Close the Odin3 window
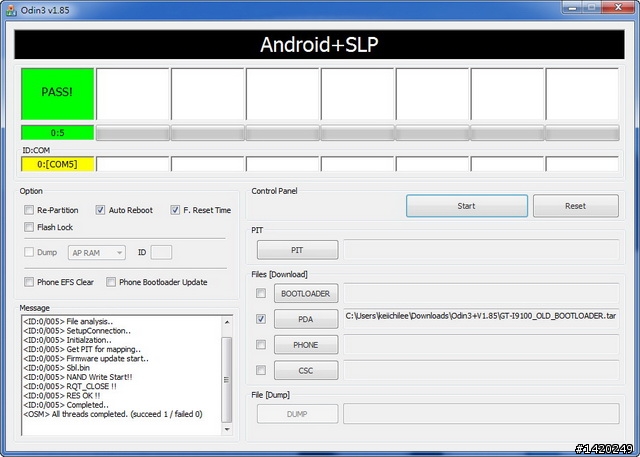The height and width of the screenshot is (457, 640). (618, 7)
